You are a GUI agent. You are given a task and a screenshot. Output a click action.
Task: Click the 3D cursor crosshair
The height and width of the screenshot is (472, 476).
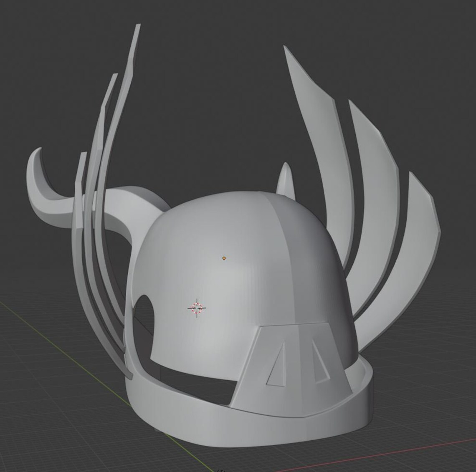pos(196,309)
